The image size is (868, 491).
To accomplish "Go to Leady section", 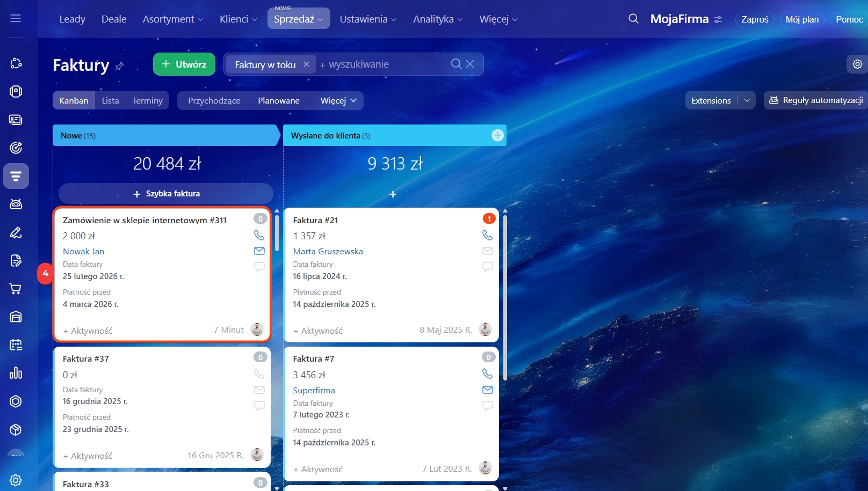I will pos(73,19).
